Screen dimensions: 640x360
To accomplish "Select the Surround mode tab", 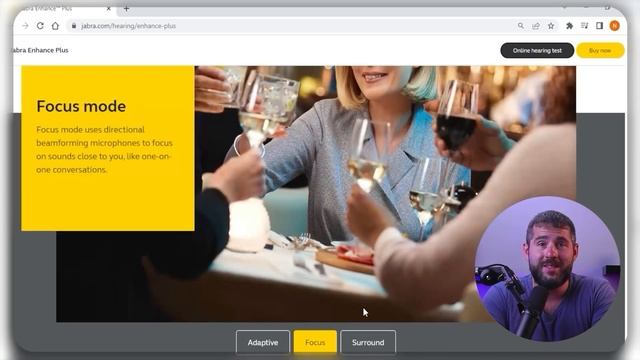I will (x=368, y=342).
